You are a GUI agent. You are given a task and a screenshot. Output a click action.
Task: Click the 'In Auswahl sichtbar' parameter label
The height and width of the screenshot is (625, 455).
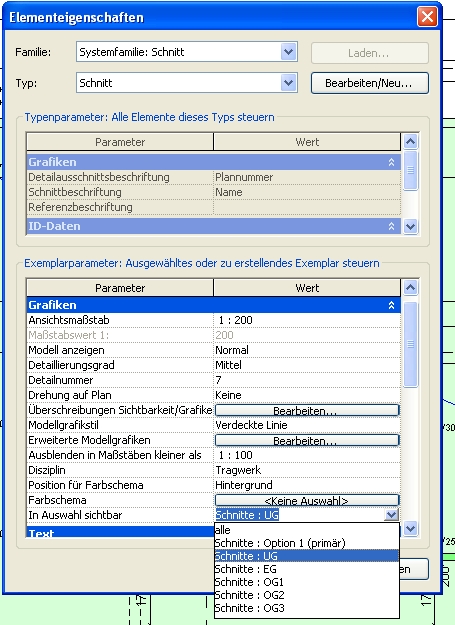pyautogui.click(x=75, y=515)
